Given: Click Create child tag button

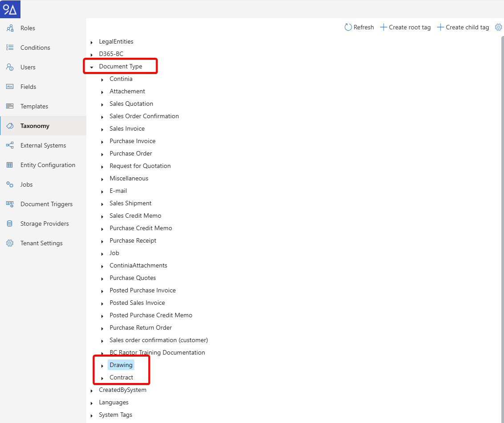Looking at the screenshot, I should pos(463,27).
